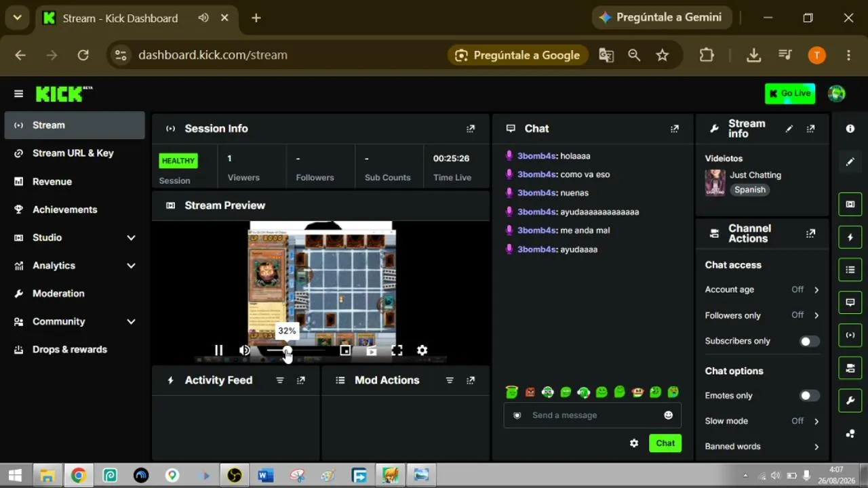Pop out the Chat panel
Image resolution: width=868 pixels, height=488 pixels.
(675, 129)
